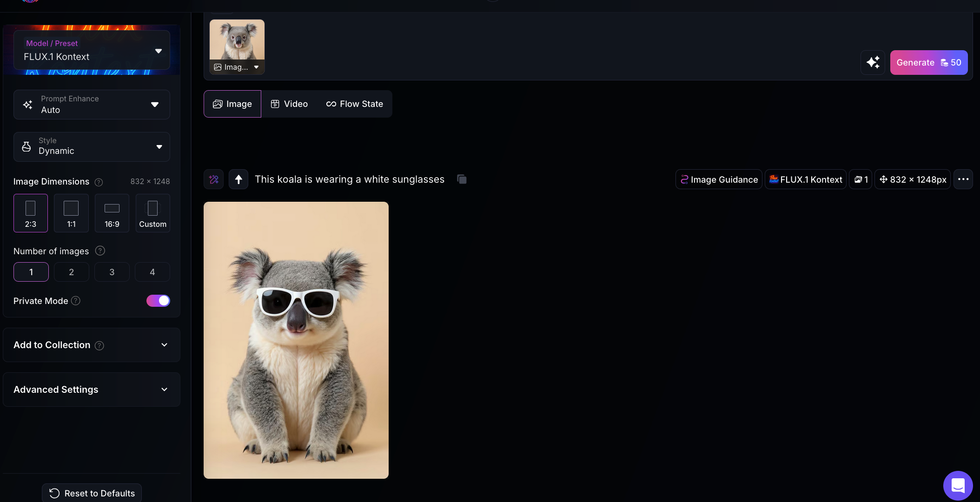The width and height of the screenshot is (980, 502).
Task: Click the koala reference image thumbnail
Action: click(x=237, y=40)
